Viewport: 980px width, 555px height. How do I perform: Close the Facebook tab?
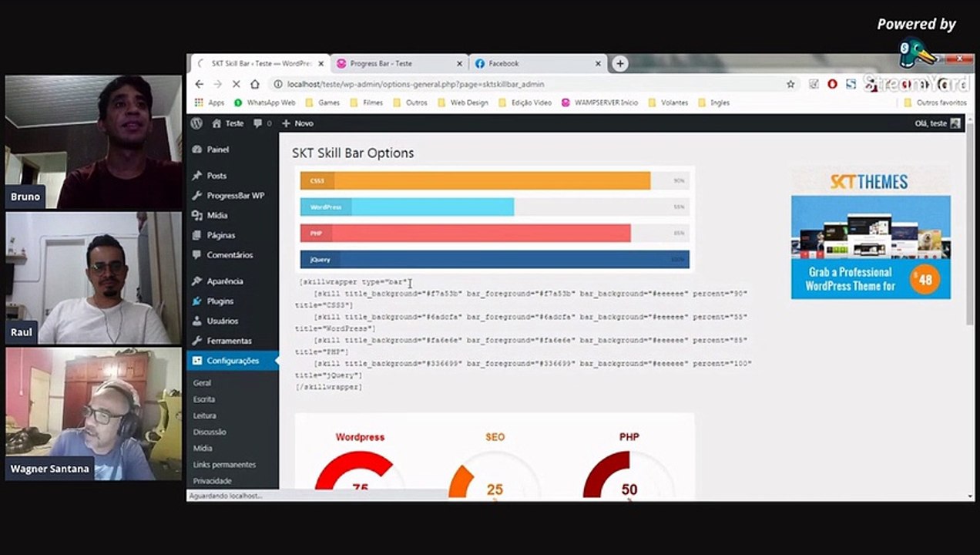(x=598, y=64)
